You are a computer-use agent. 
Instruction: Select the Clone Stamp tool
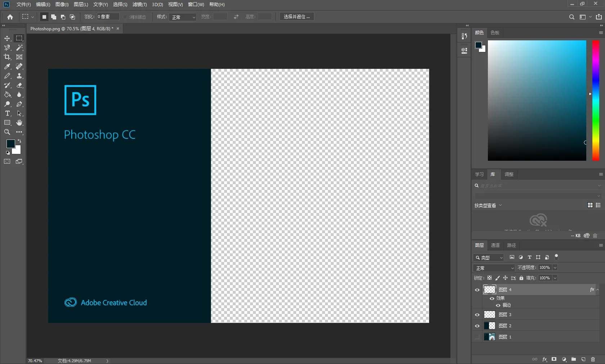click(x=19, y=76)
